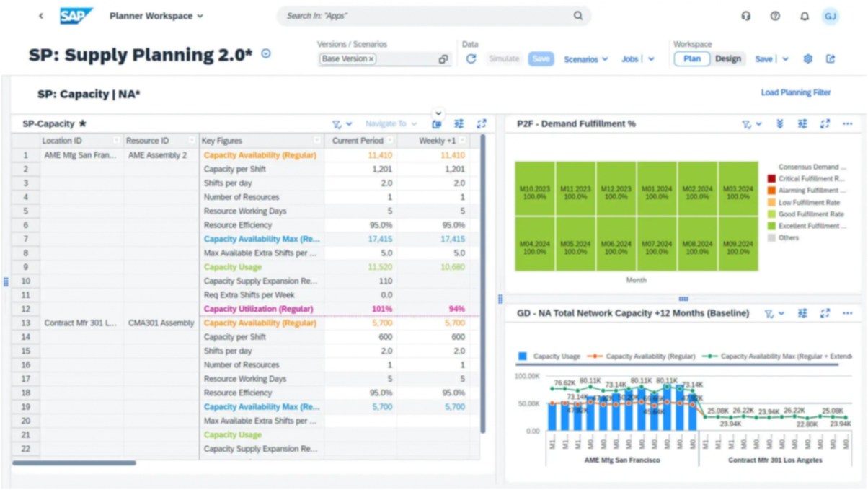Click the share workspace export icon

point(831,59)
